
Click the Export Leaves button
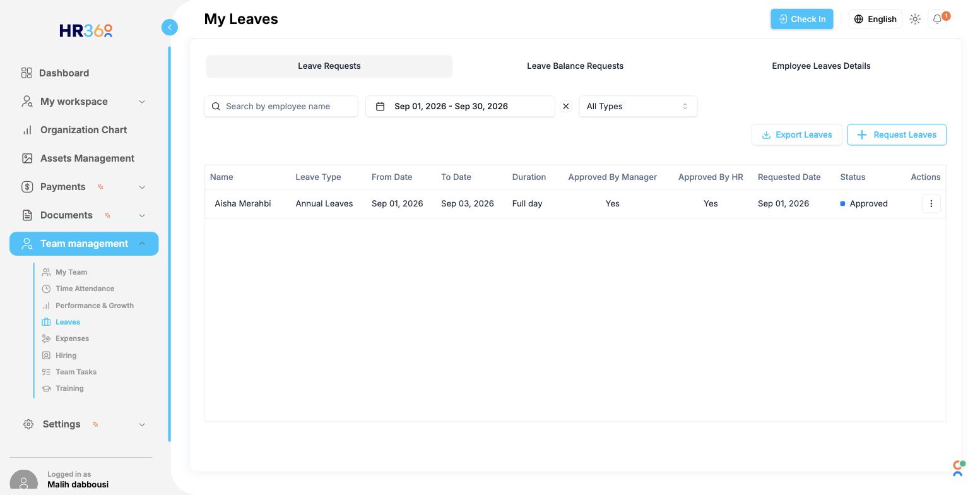tap(797, 134)
